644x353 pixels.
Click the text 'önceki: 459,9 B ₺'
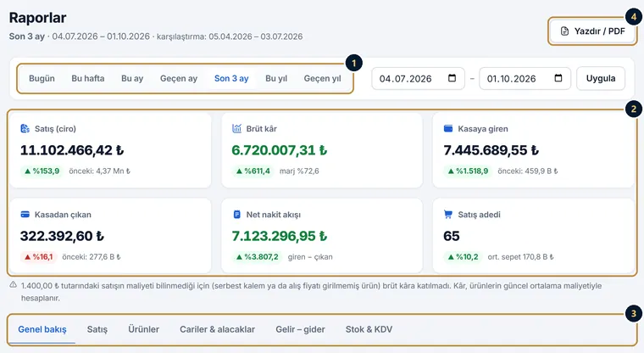(528, 171)
